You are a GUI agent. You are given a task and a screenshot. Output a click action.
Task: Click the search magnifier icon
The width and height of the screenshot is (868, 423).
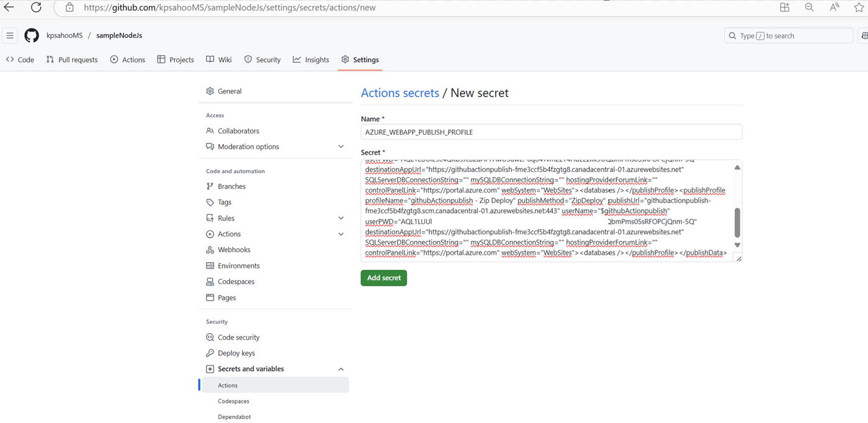733,36
